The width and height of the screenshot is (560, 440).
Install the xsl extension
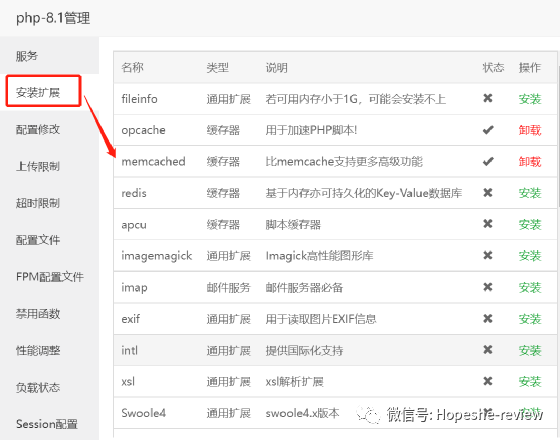[x=530, y=381]
